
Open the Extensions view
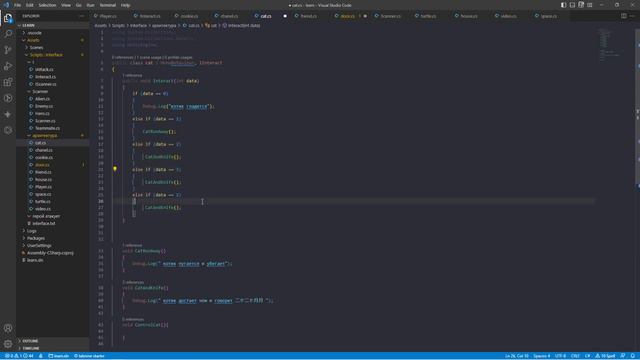(8, 82)
